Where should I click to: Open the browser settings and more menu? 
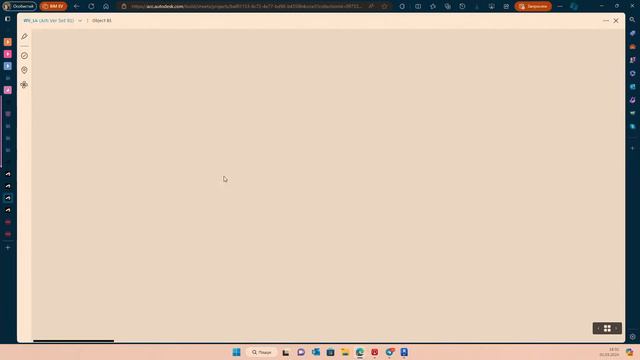(x=560, y=6)
